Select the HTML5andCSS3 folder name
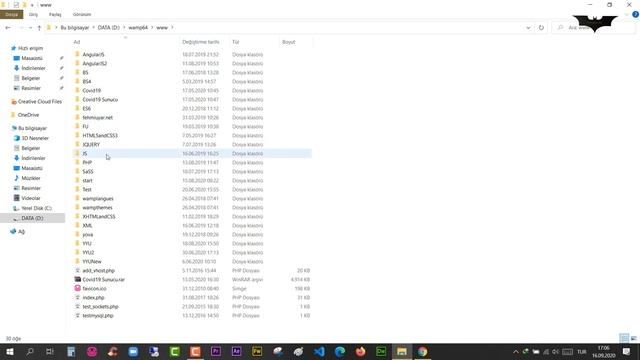640x360 pixels. tap(100, 136)
